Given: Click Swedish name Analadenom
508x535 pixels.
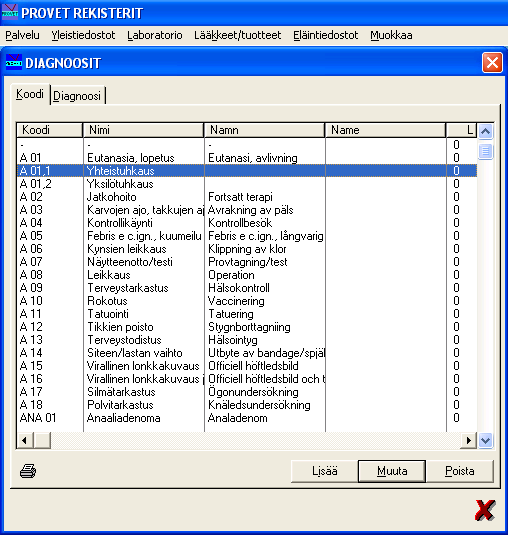Looking at the screenshot, I should tap(237, 418).
